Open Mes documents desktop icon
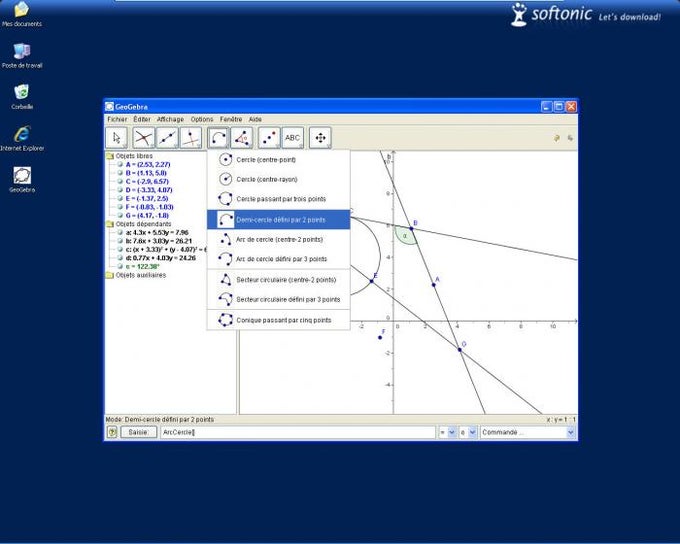 click(x=22, y=14)
